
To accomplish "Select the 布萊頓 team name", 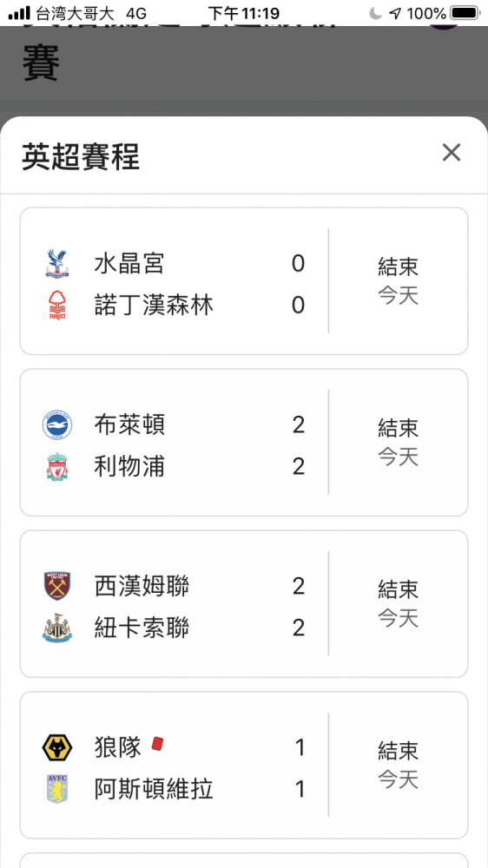I will click(129, 425).
